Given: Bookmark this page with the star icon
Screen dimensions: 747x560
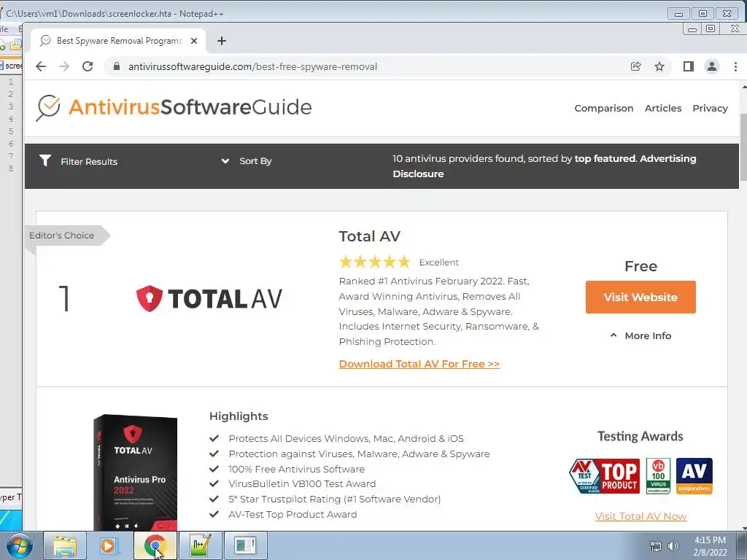Looking at the screenshot, I should tap(659, 66).
